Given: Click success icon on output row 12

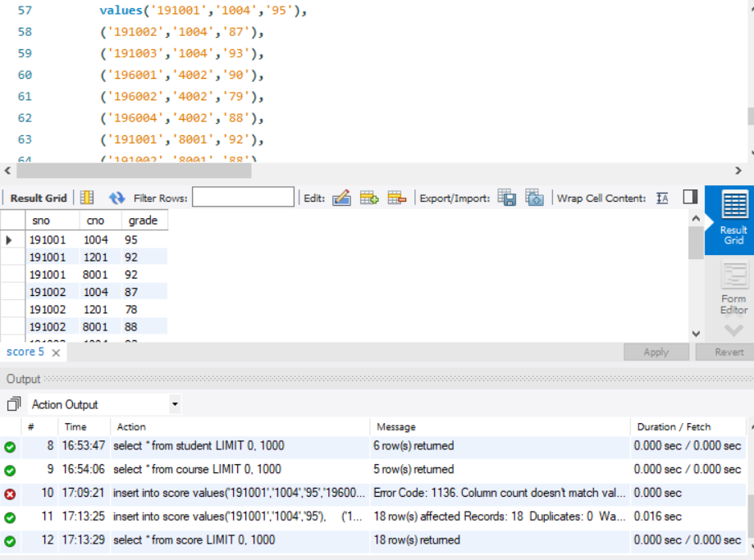Looking at the screenshot, I should (10, 541).
